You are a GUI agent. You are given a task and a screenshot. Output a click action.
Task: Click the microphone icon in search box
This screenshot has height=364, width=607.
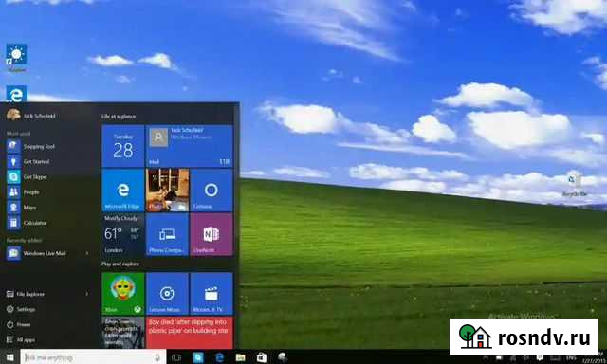click(x=157, y=357)
